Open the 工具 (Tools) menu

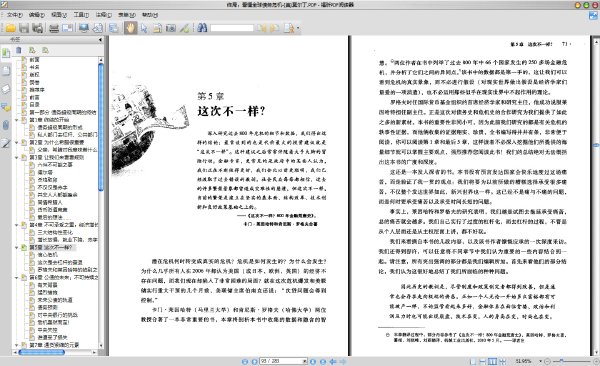pyautogui.click(x=81, y=15)
